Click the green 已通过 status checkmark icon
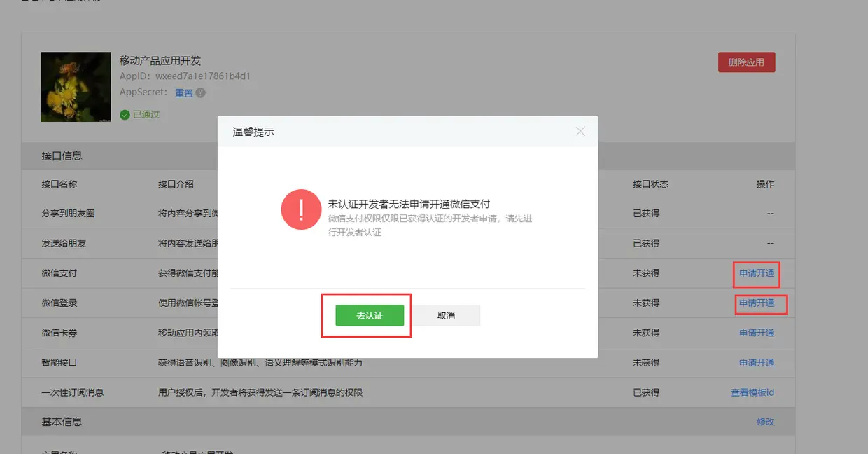 pyautogui.click(x=125, y=113)
